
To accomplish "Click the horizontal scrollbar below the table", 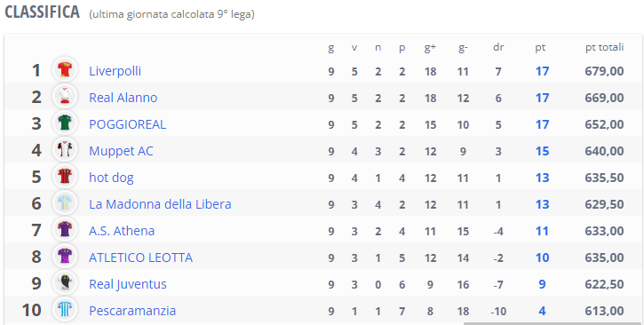I will click(553, 323).
